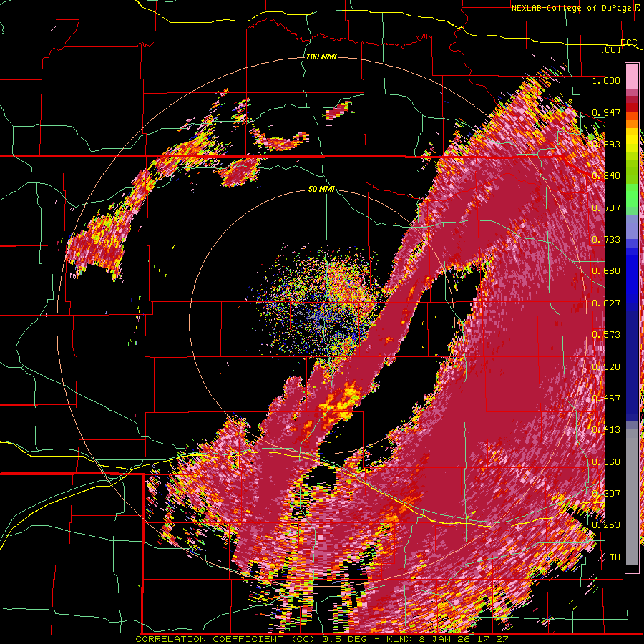This screenshot has height=644, width=644.
Task: Click the "DCC" label in the top right
Action: click(628, 43)
